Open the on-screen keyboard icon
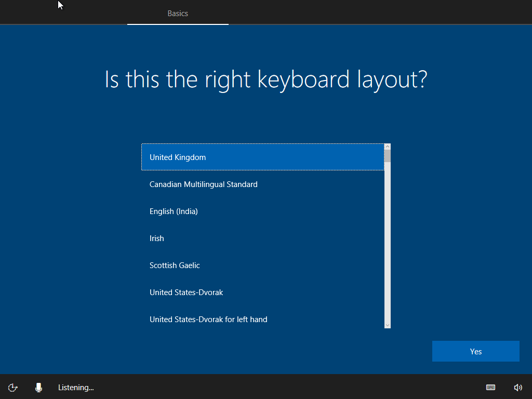532x399 pixels. [490, 388]
